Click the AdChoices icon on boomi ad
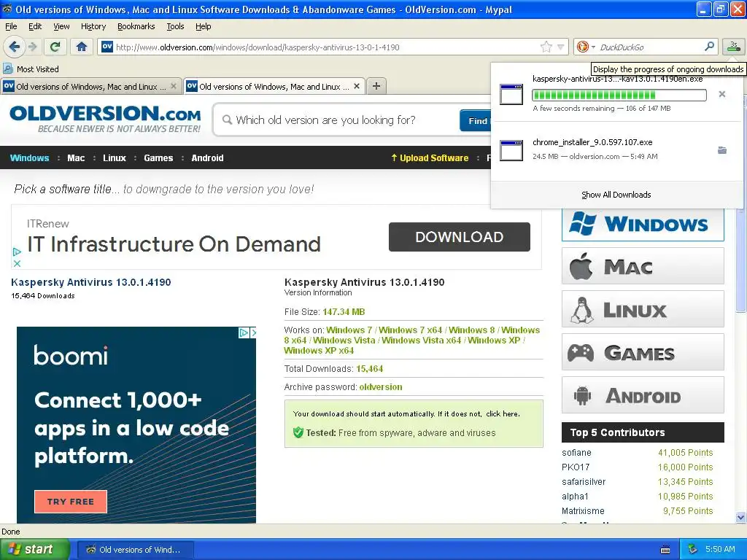 pyautogui.click(x=244, y=332)
